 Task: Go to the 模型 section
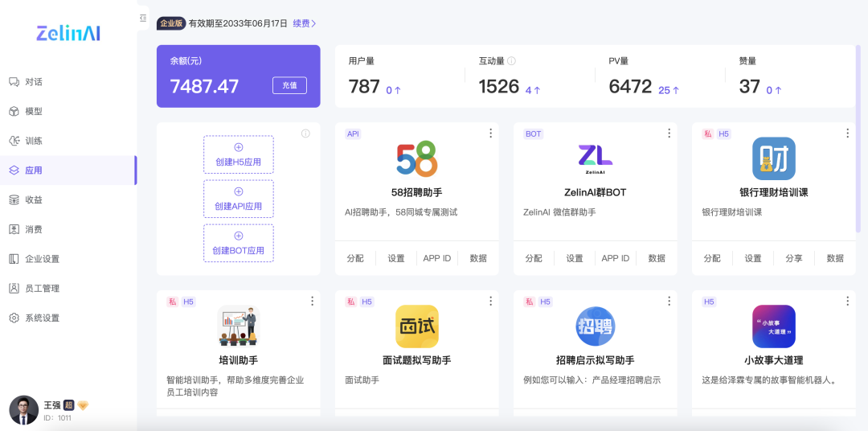tap(68, 111)
